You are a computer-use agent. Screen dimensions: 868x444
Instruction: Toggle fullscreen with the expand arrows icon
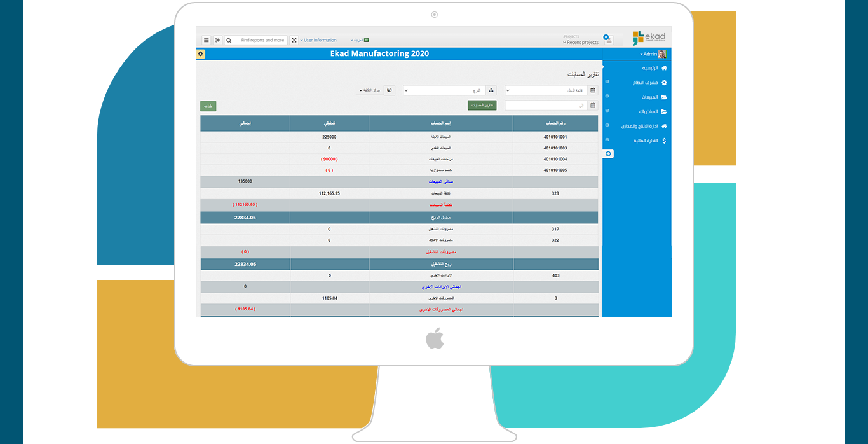[294, 40]
